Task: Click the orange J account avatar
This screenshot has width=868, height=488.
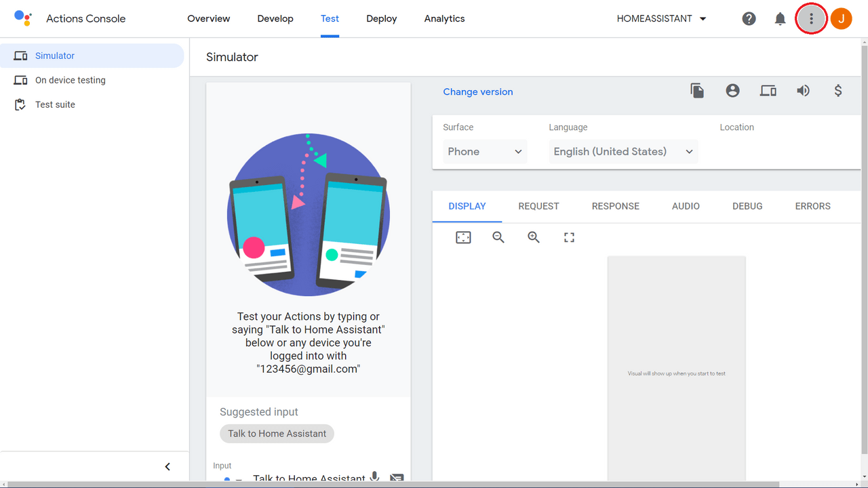Action: tap(841, 18)
